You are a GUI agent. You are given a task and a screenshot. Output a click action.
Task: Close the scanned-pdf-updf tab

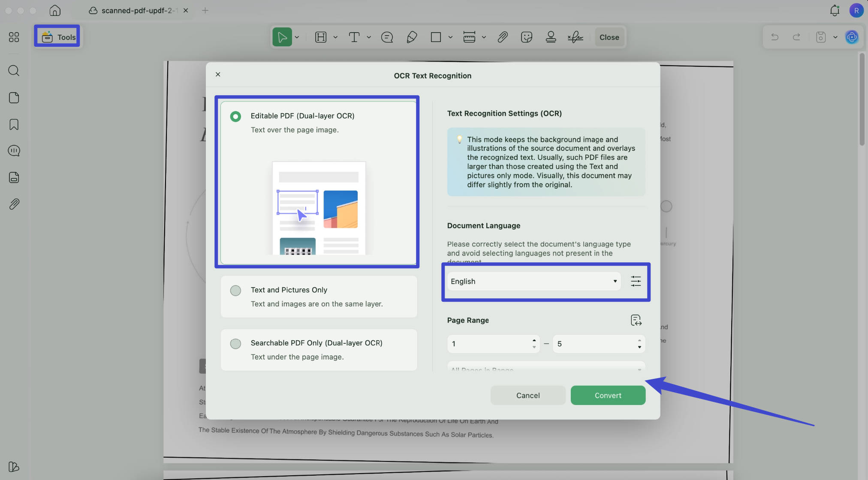tap(186, 10)
